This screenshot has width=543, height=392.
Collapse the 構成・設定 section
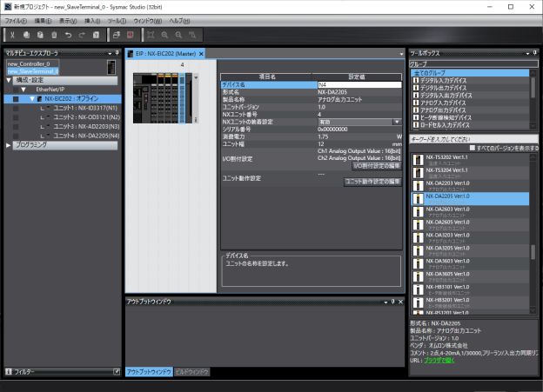pos(9,80)
